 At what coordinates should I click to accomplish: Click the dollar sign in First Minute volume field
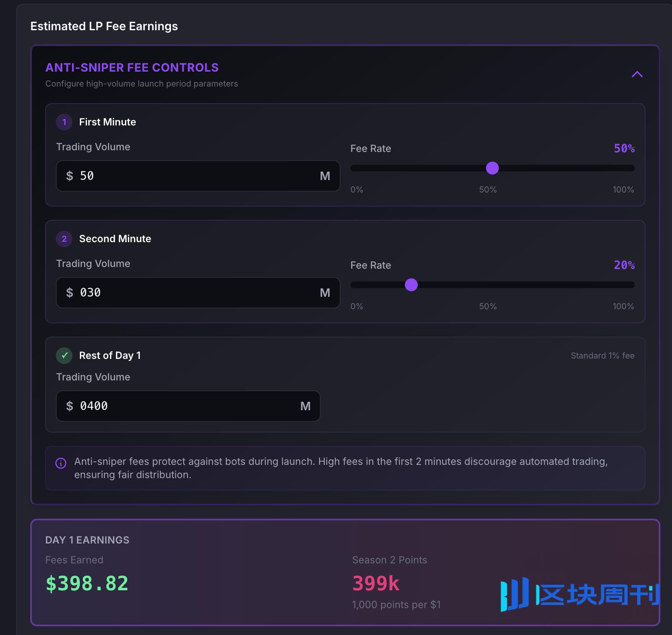click(70, 176)
